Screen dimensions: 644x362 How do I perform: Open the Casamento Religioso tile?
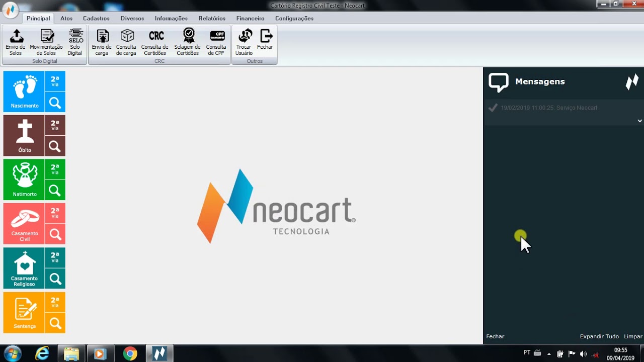pyautogui.click(x=24, y=268)
